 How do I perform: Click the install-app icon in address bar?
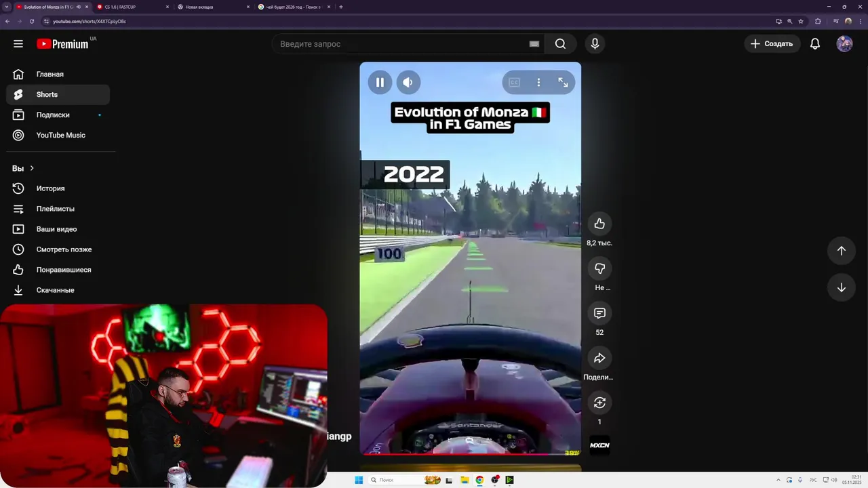(778, 21)
